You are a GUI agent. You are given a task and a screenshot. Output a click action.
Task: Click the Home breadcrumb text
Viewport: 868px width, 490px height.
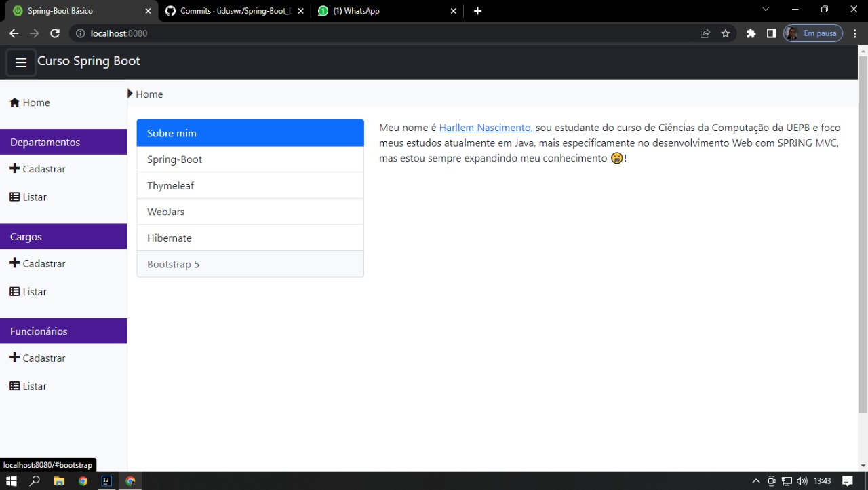149,94
